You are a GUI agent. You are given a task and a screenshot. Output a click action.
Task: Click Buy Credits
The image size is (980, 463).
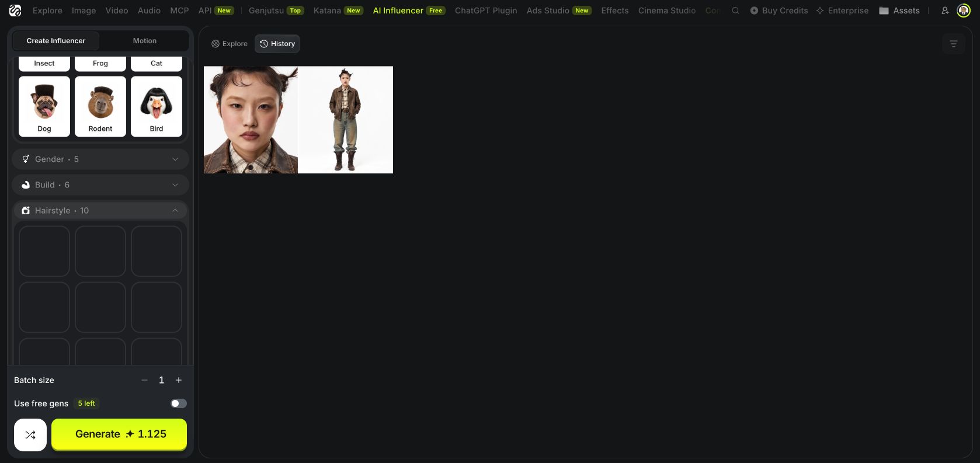point(779,11)
